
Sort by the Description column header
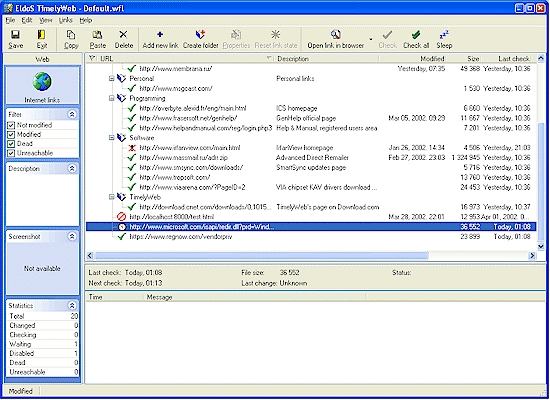[x=326, y=59]
